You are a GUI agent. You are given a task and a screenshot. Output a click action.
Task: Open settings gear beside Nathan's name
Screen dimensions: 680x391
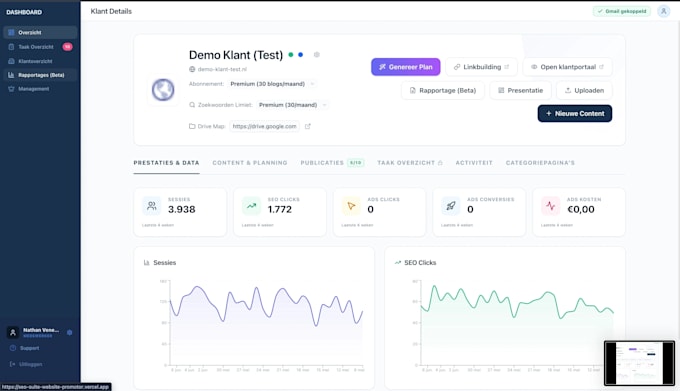coord(69,332)
